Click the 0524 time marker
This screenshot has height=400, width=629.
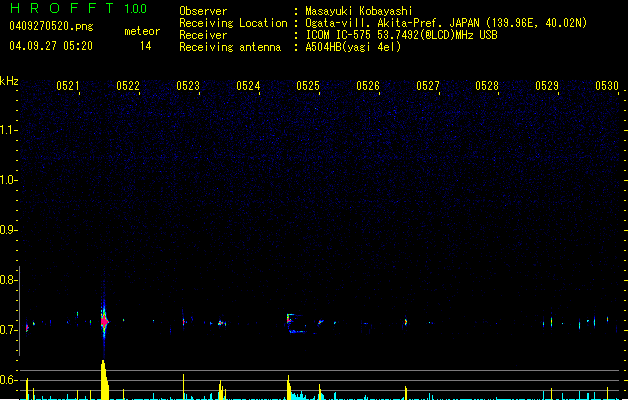coord(248,85)
